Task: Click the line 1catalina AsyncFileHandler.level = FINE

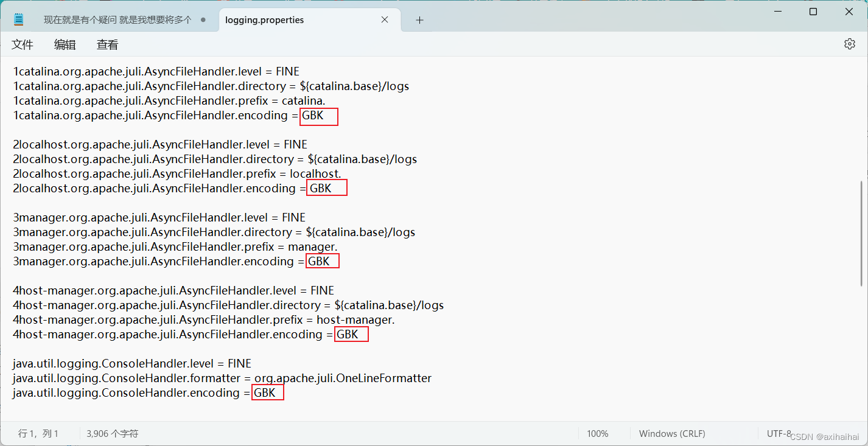Action: [156, 71]
